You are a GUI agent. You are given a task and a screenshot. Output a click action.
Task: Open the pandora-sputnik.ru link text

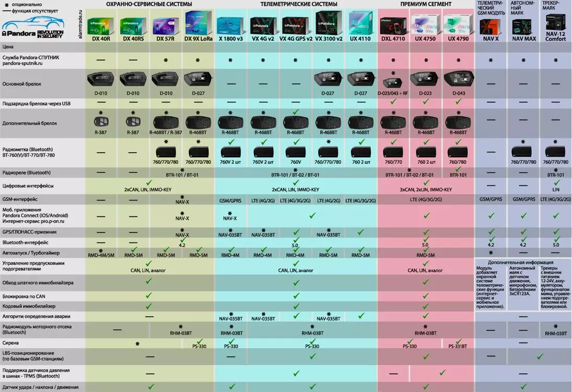point(23,63)
